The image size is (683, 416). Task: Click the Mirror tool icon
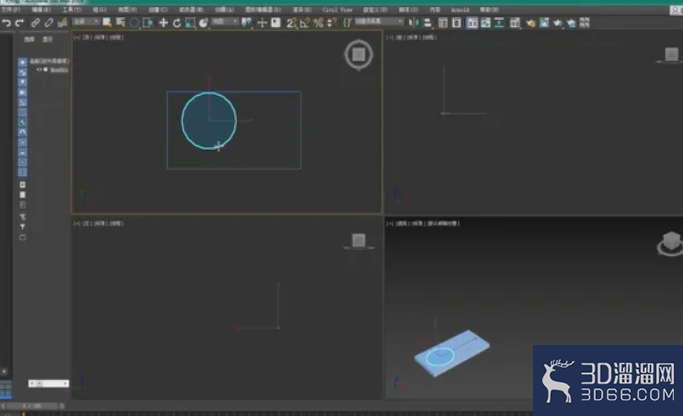pyautogui.click(x=413, y=23)
